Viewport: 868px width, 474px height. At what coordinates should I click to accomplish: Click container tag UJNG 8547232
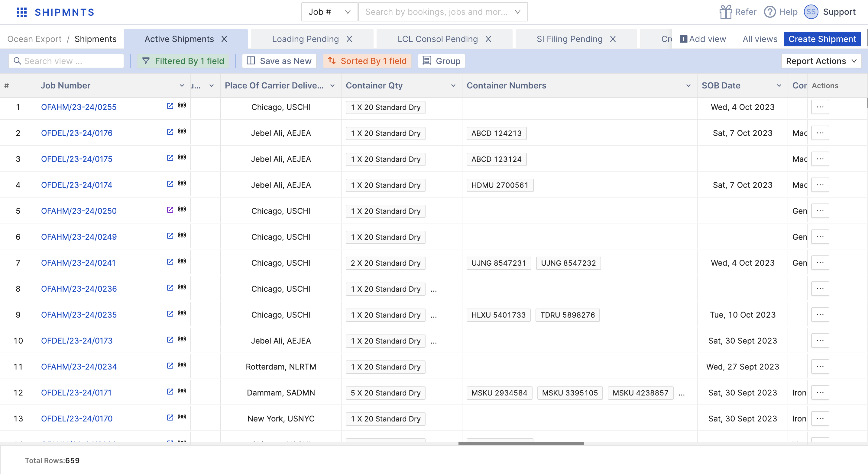pos(568,263)
